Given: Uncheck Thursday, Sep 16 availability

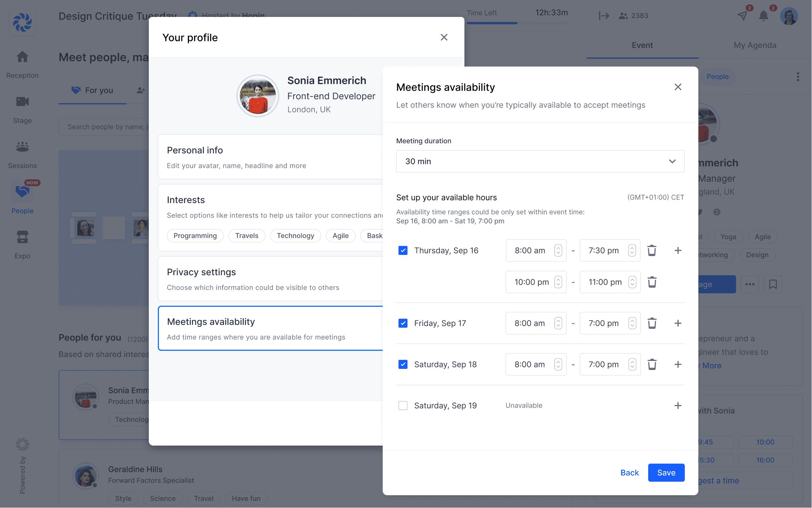Looking at the screenshot, I should tap(403, 250).
